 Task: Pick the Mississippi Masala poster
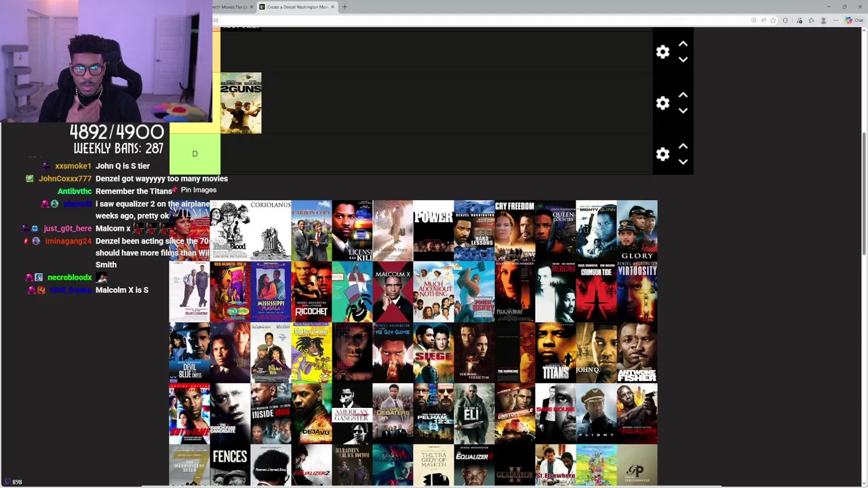[x=271, y=291]
